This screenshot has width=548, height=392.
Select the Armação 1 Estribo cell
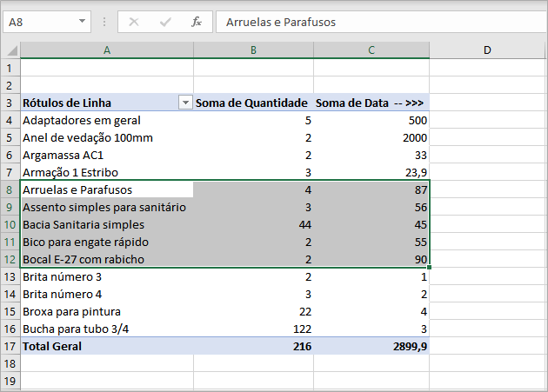[107, 173]
